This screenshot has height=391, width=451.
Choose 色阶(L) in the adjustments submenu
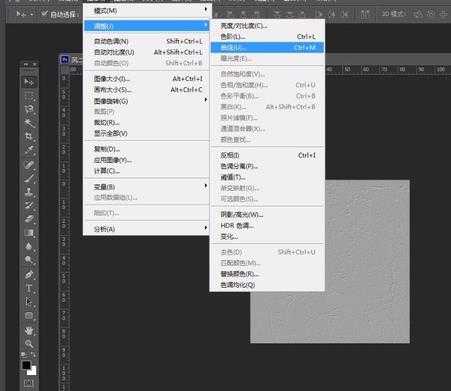pos(267,36)
